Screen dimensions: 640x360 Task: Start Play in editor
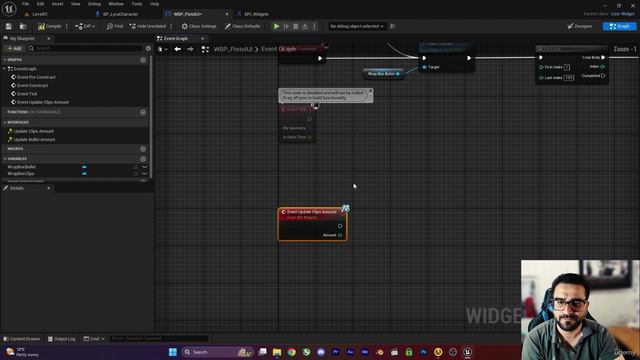click(x=276, y=26)
